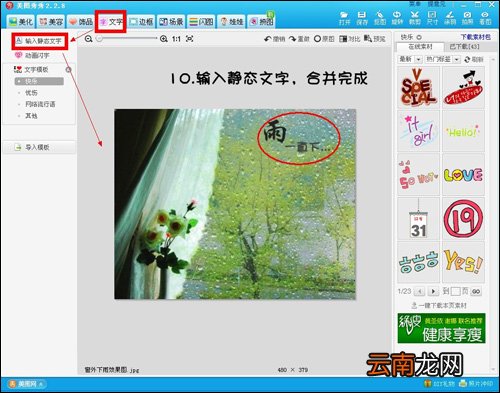The height and width of the screenshot is (393, 500).
Task: Click the 刷新 refresh icon
Action: coord(474,59)
